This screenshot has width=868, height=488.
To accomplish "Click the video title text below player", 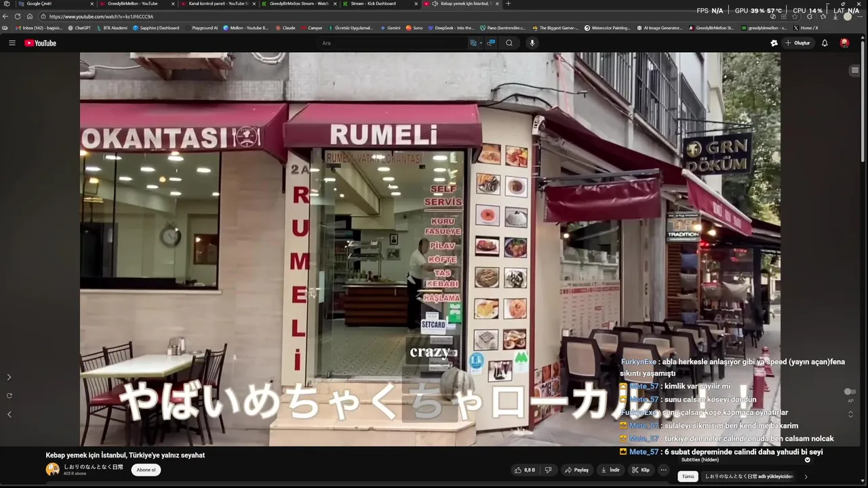I will pyautogui.click(x=125, y=455).
